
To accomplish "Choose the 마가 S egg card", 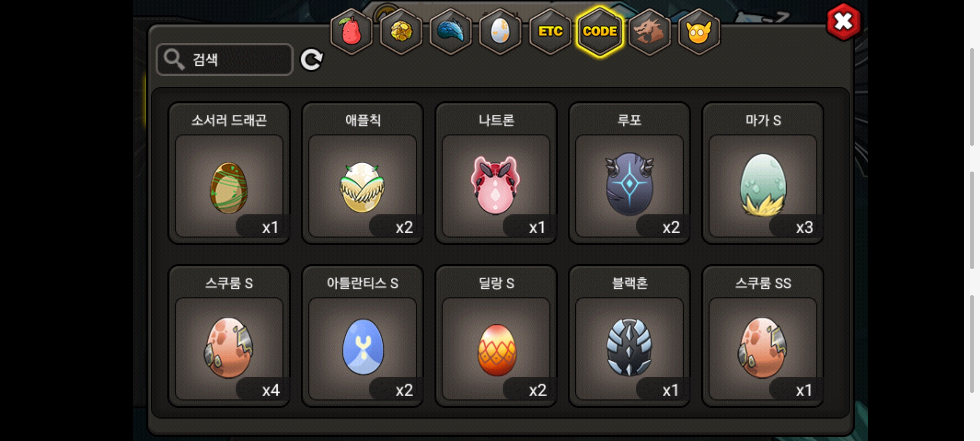I will [763, 173].
